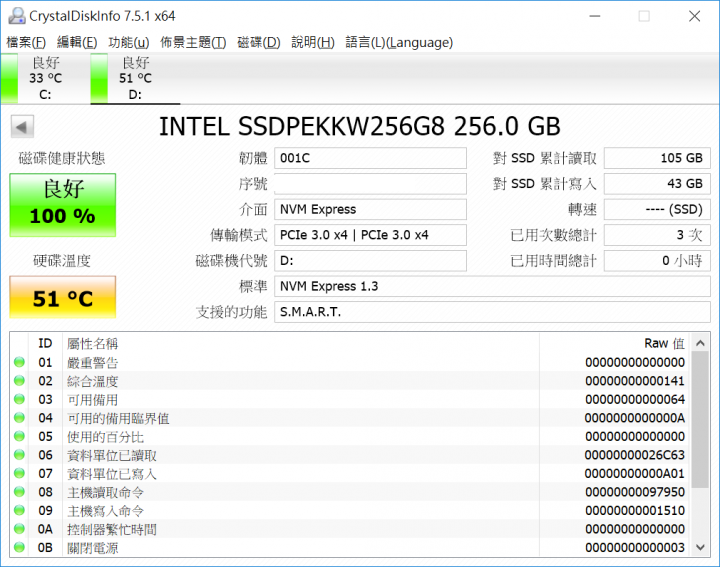Click the 傳輸模式 field PCIe 3.0 x4
Screen dimensions: 720x567
[370, 235]
